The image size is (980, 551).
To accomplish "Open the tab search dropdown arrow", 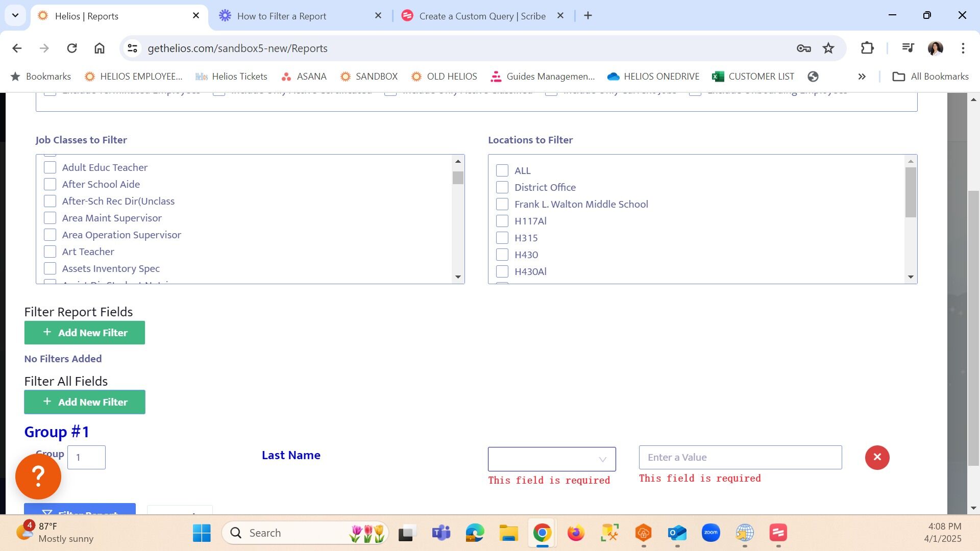I will pos(15,16).
